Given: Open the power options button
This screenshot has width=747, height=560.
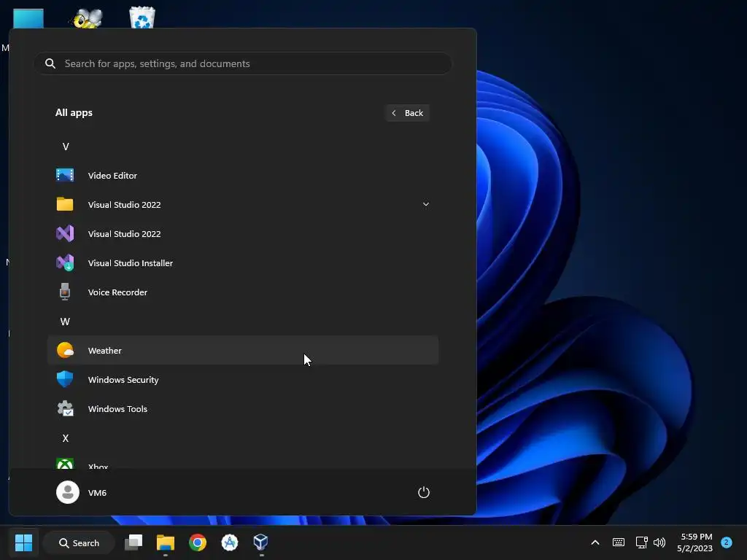Looking at the screenshot, I should coord(424,492).
